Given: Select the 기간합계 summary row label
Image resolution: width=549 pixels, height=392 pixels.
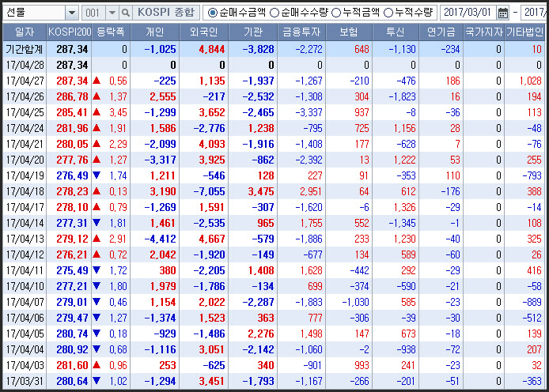Looking at the screenshot, I should [25, 49].
